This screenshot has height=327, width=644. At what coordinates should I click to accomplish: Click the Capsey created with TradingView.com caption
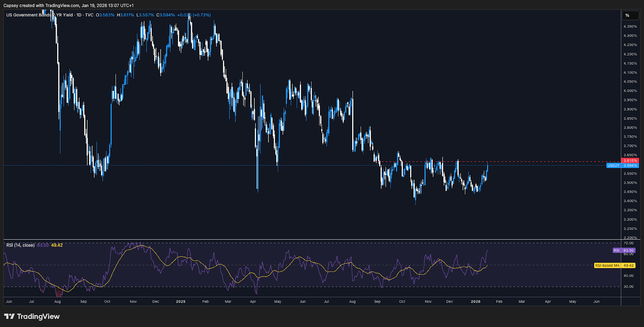tap(68, 5)
